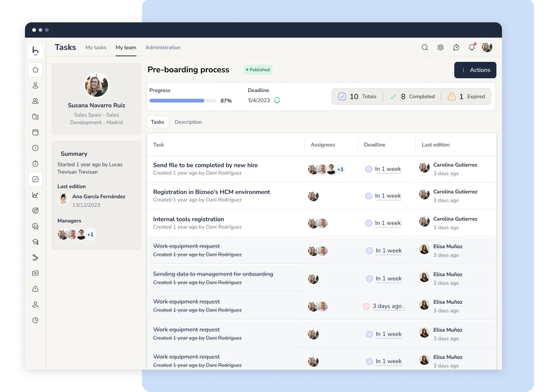Filter by 1 Expired counter

(466, 97)
